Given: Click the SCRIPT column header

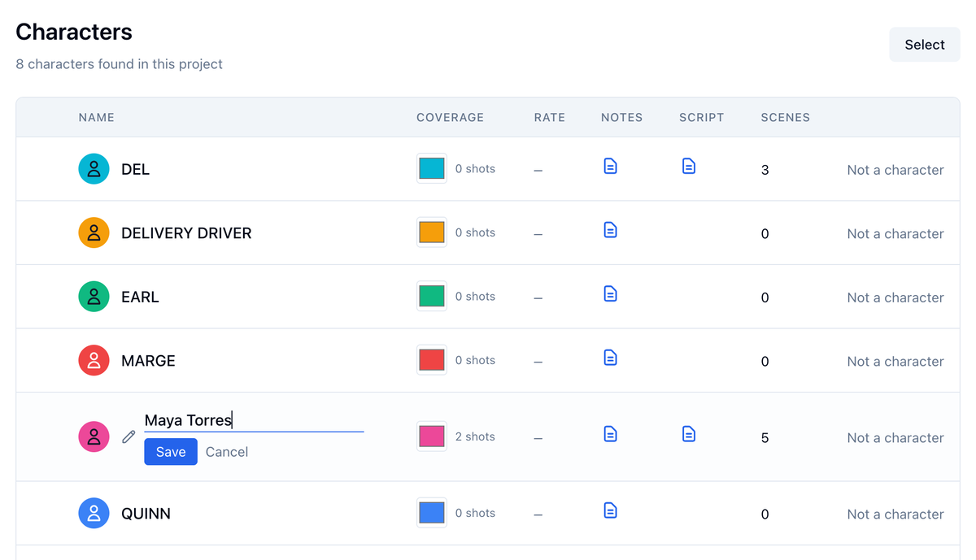Looking at the screenshot, I should (x=702, y=117).
